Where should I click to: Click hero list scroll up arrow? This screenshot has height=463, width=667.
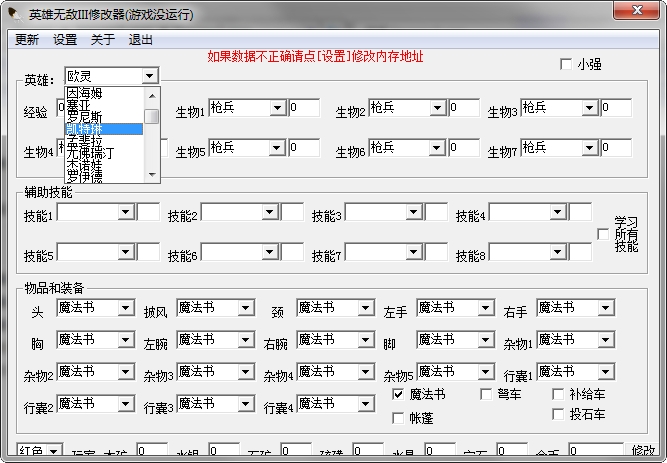[x=151, y=96]
